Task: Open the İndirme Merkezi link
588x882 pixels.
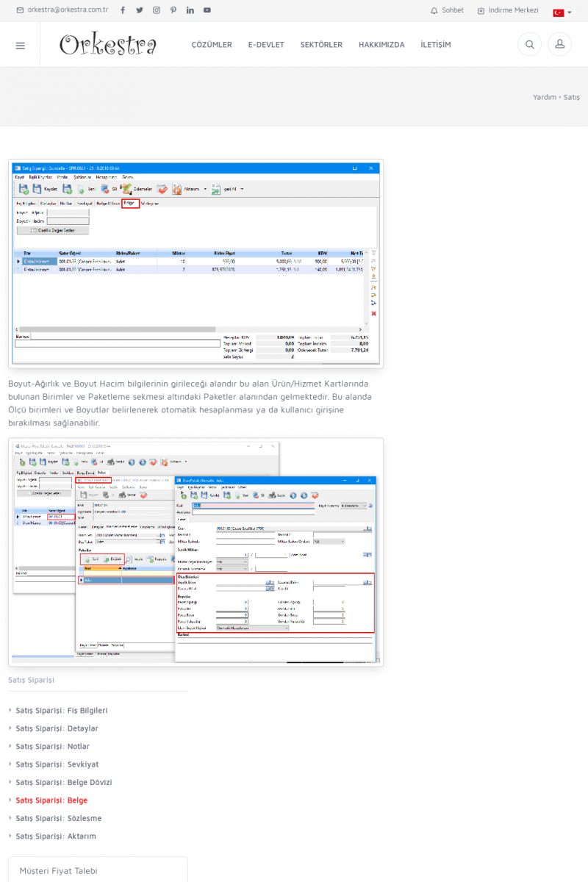Action: coord(508,10)
